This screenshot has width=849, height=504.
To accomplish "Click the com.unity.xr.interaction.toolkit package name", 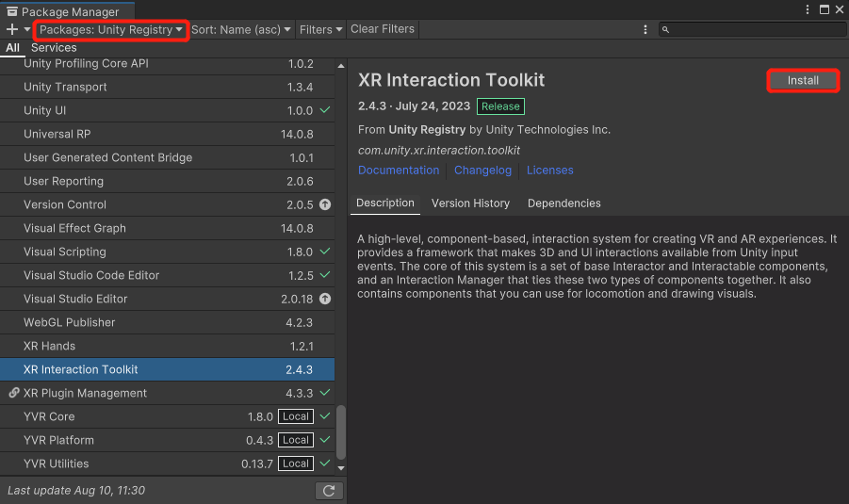I will pos(438,150).
